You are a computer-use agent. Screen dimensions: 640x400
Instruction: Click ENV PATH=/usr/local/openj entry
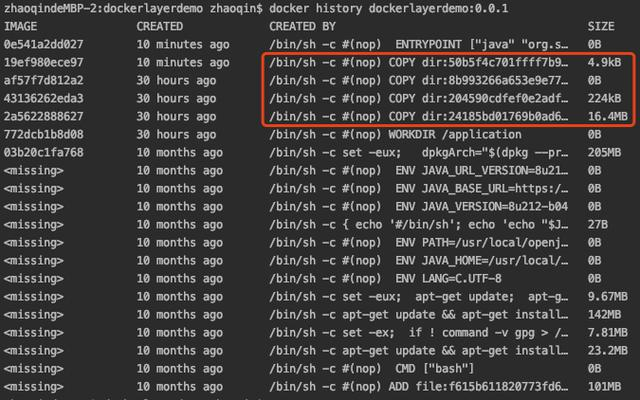tap(418, 242)
